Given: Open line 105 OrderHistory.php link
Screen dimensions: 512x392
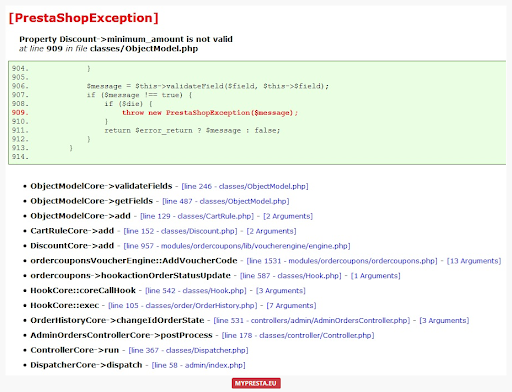Looking at the screenshot, I should pyautogui.click(x=183, y=305).
